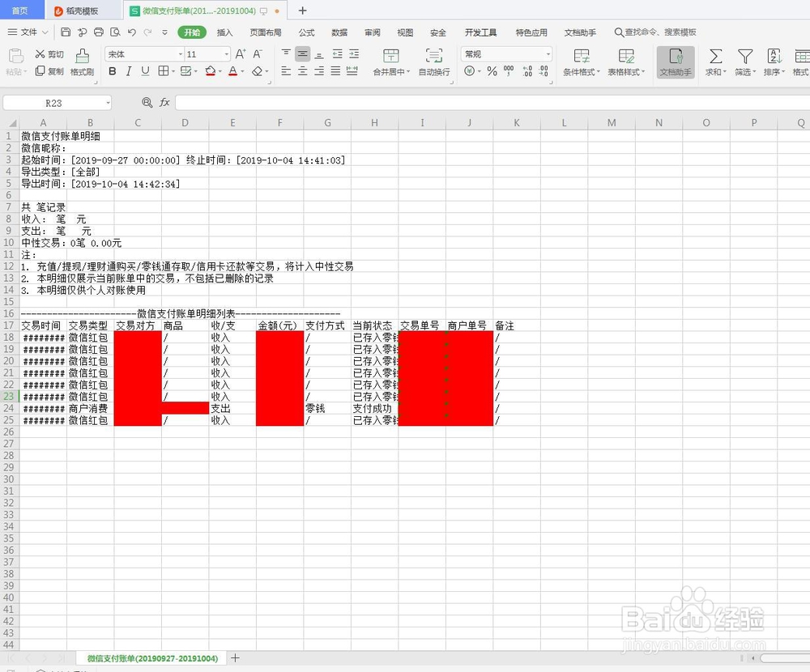The width and height of the screenshot is (810, 672).
Task: Increase decimal places icon
Action: (527, 71)
